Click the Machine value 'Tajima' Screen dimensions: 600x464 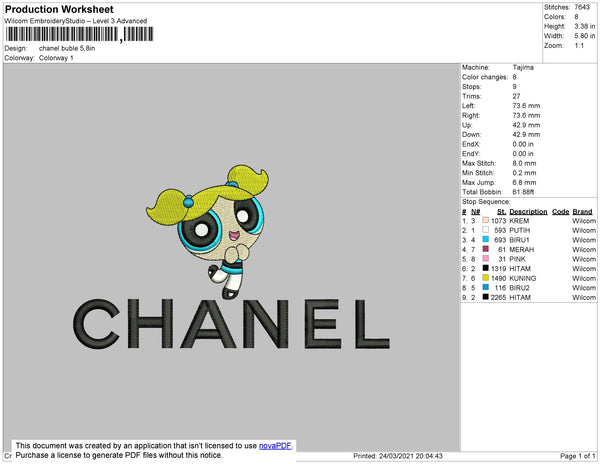(523, 67)
